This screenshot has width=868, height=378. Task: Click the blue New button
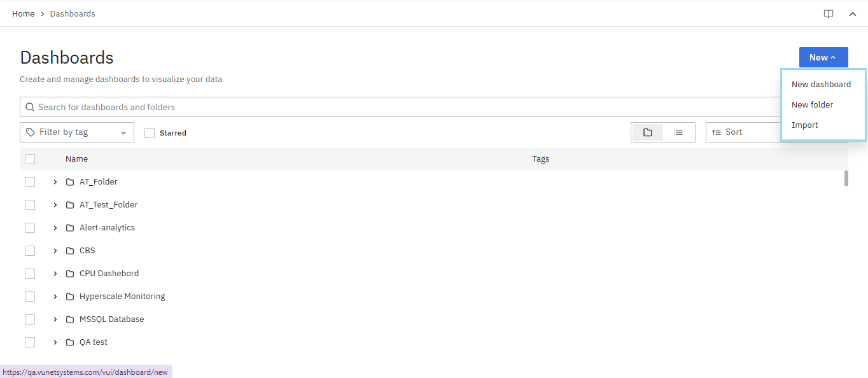[823, 57]
